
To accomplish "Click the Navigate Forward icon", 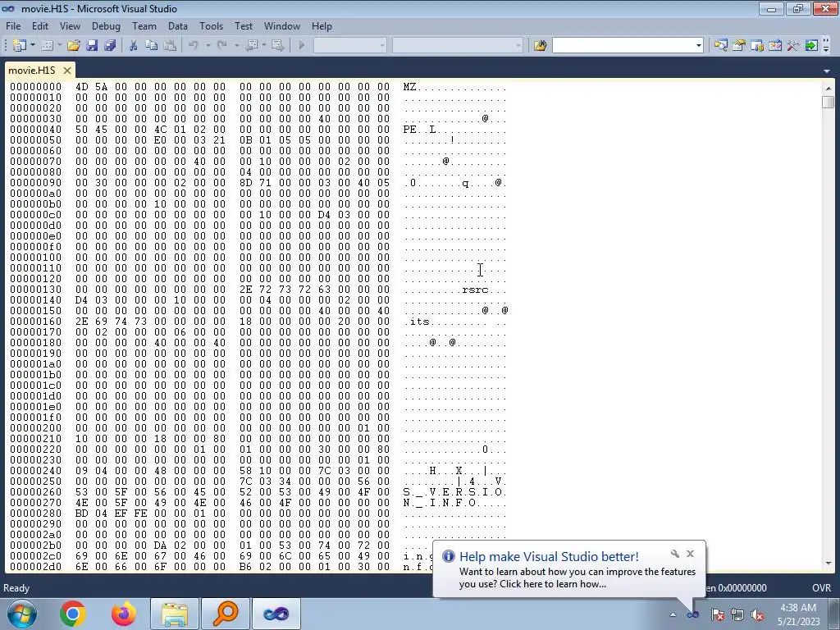I will [277, 46].
